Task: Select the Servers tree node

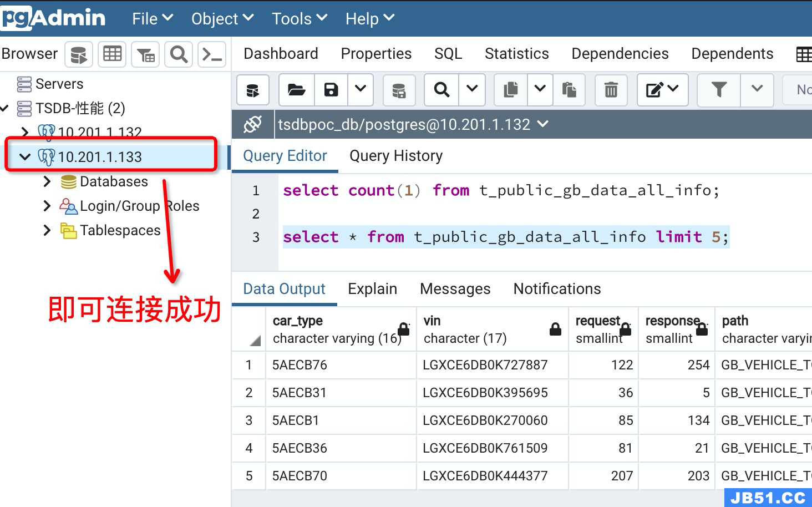Action: (x=59, y=84)
